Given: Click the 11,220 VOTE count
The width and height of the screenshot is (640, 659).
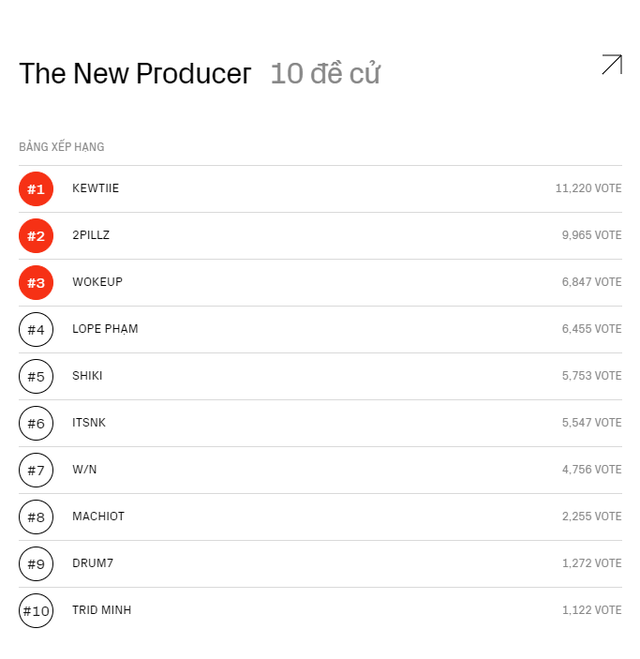Looking at the screenshot, I should (x=588, y=188).
